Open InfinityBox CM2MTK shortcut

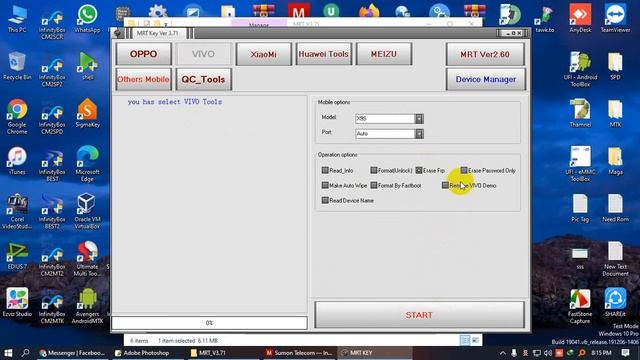[52, 309]
